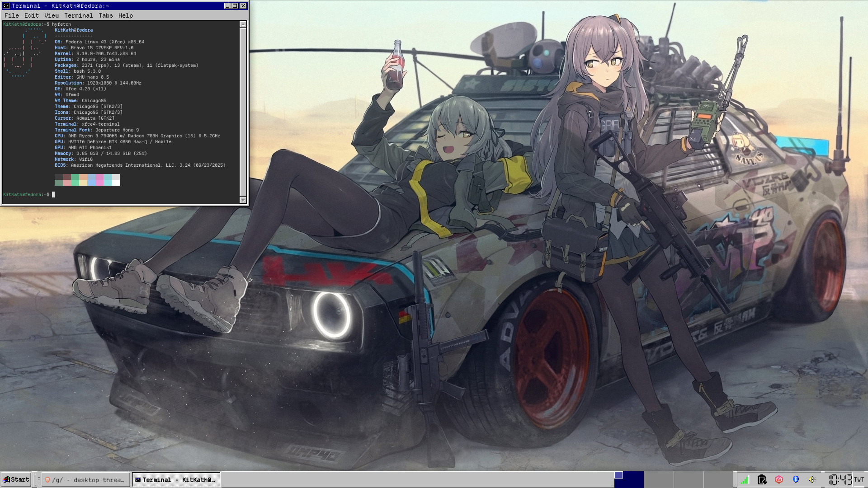Switch to the /g/ desktop thread browser window
Screen dimensions: 868x488
[x=85, y=480]
